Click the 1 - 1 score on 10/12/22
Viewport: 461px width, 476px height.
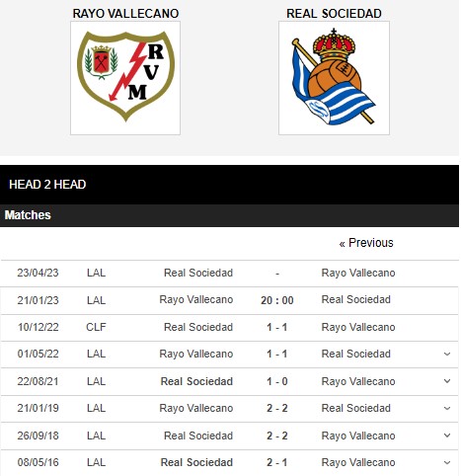(277, 327)
